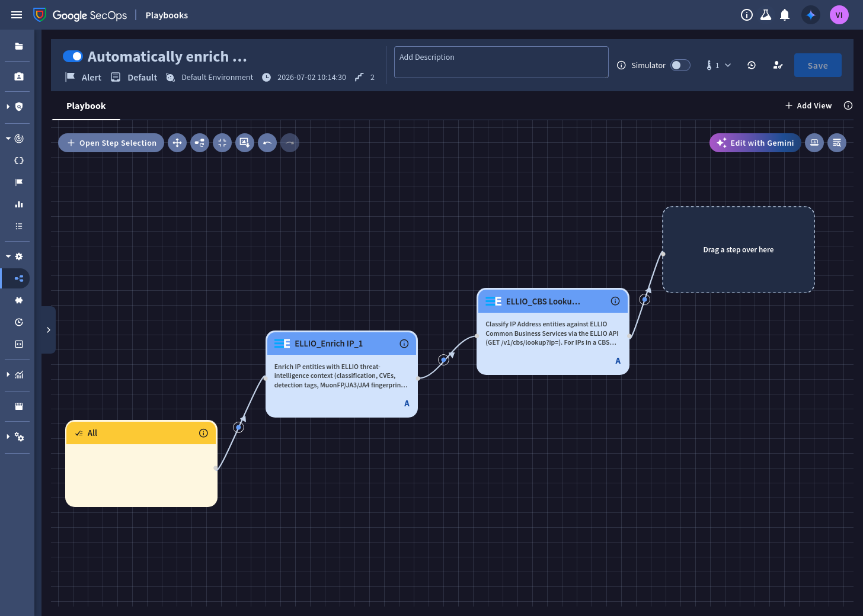The width and height of the screenshot is (863, 616).
Task: Click the auto-arrange flow layout button
Action: click(200, 143)
